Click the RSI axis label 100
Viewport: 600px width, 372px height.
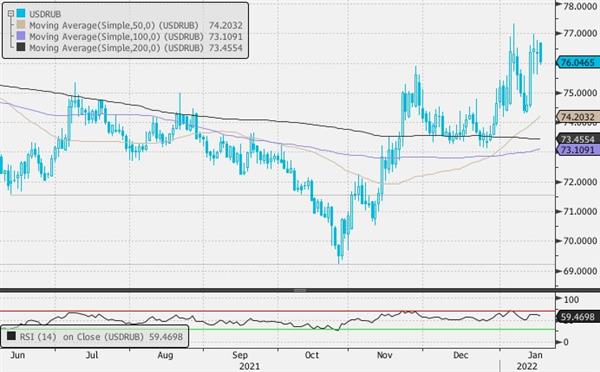coord(571,300)
